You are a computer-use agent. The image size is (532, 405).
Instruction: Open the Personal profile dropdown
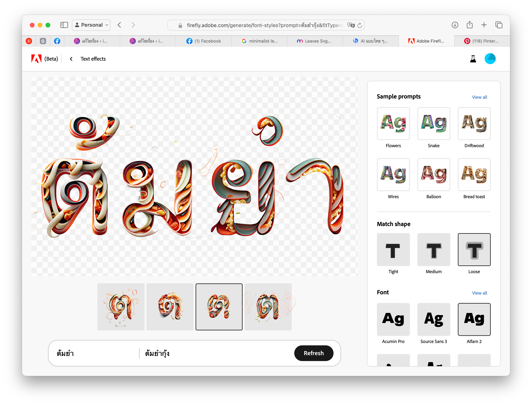coord(91,25)
